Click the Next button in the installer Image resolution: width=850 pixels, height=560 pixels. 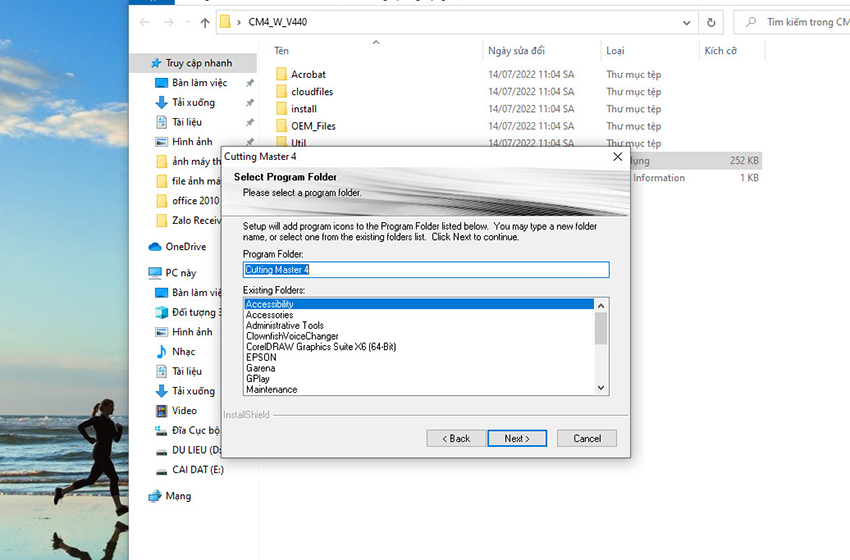pyautogui.click(x=517, y=438)
